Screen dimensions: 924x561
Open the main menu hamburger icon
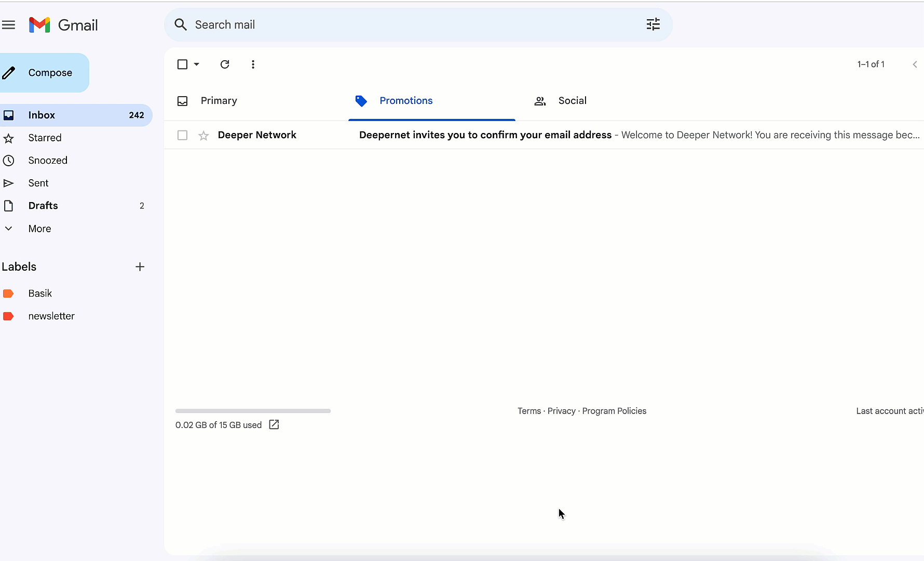(x=9, y=25)
